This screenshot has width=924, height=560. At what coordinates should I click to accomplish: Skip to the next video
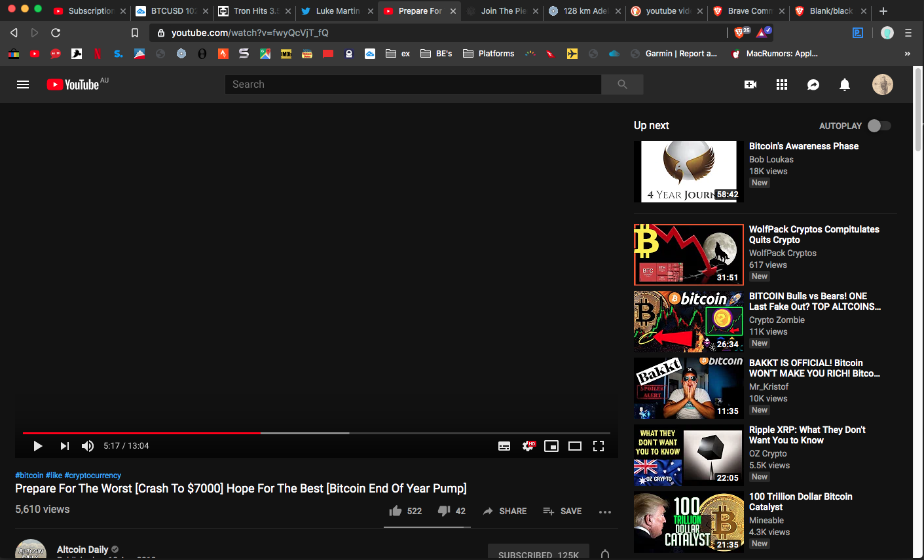click(64, 446)
